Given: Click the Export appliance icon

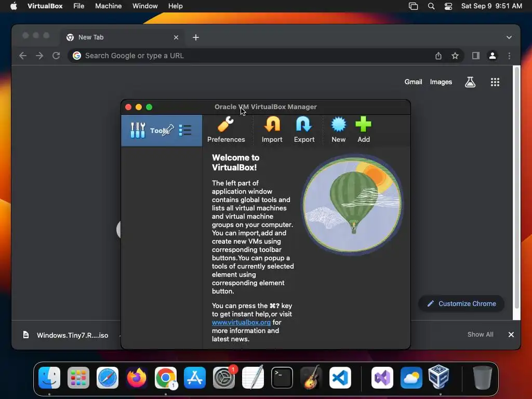Looking at the screenshot, I should [304, 124].
